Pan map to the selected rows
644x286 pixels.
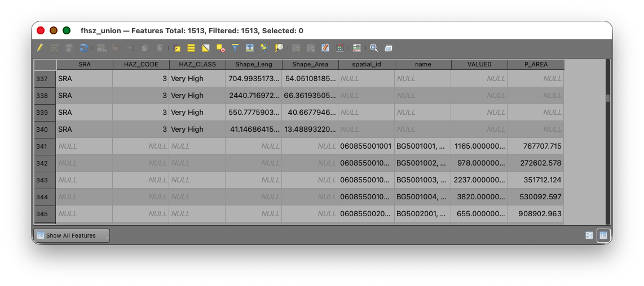pyautogui.click(x=264, y=48)
